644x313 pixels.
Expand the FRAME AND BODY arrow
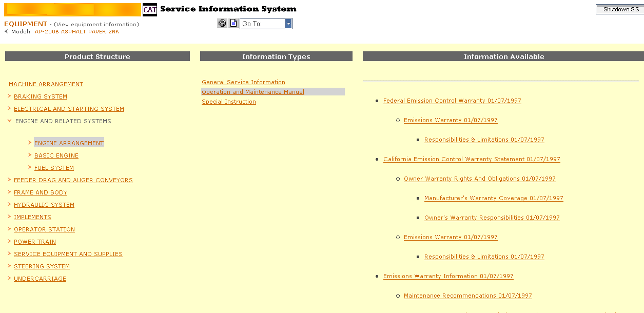tap(10, 192)
